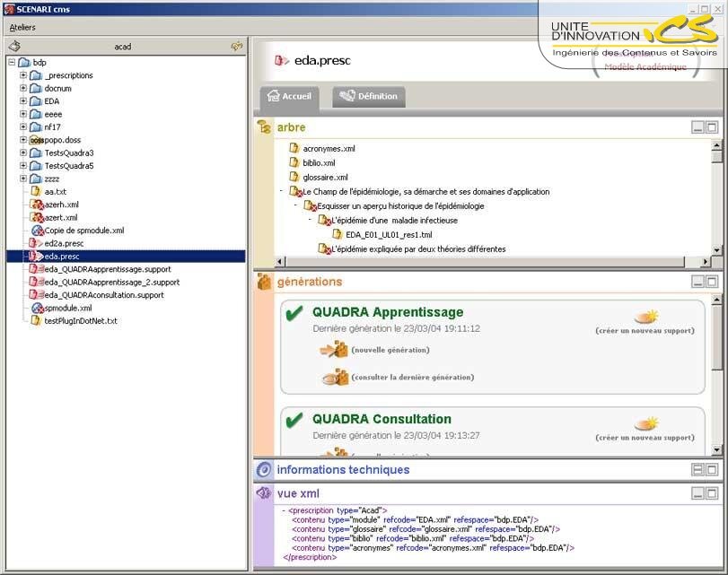Select azert.xml in the tree
This screenshot has height=575, width=728.
[x=61, y=217]
